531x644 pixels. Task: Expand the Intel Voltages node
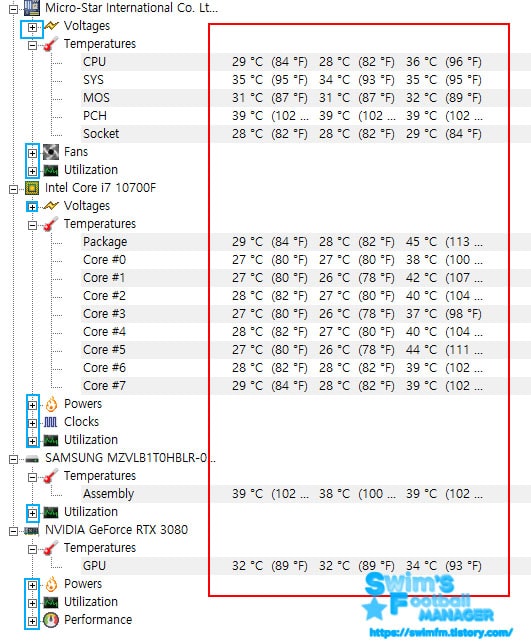pos(32,207)
